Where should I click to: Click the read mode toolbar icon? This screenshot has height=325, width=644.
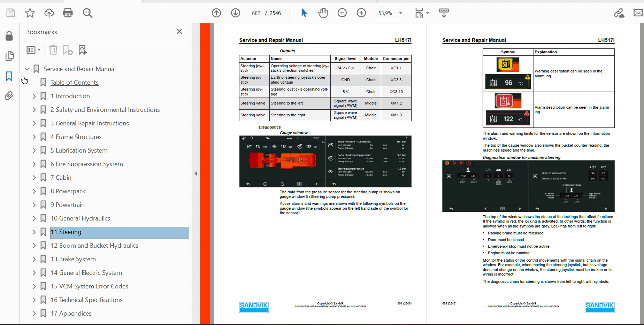(x=444, y=13)
